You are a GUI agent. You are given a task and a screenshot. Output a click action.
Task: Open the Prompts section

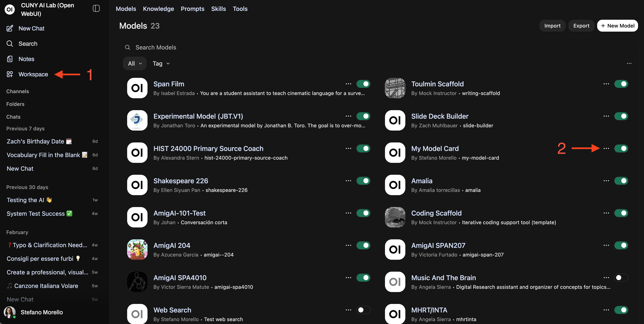click(192, 9)
